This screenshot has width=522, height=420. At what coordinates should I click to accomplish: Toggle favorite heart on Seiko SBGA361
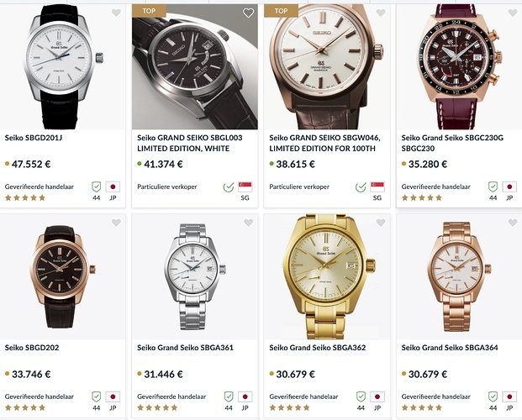[x=248, y=223]
